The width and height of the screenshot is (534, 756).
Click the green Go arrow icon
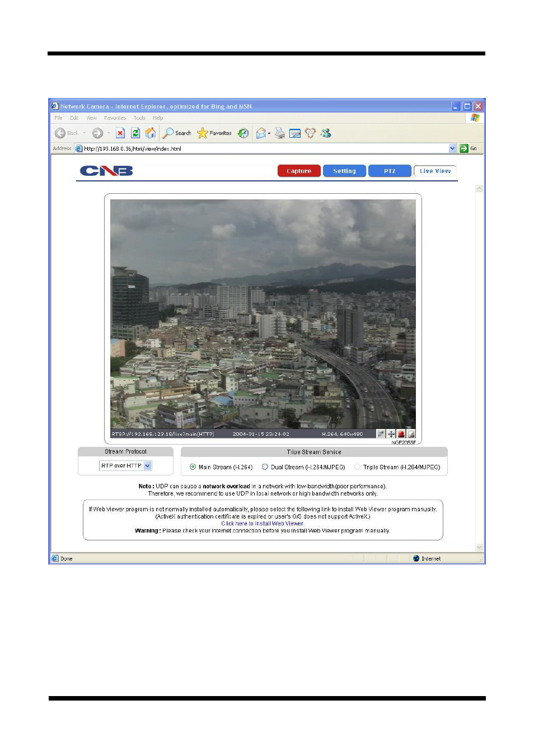pos(463,148)
